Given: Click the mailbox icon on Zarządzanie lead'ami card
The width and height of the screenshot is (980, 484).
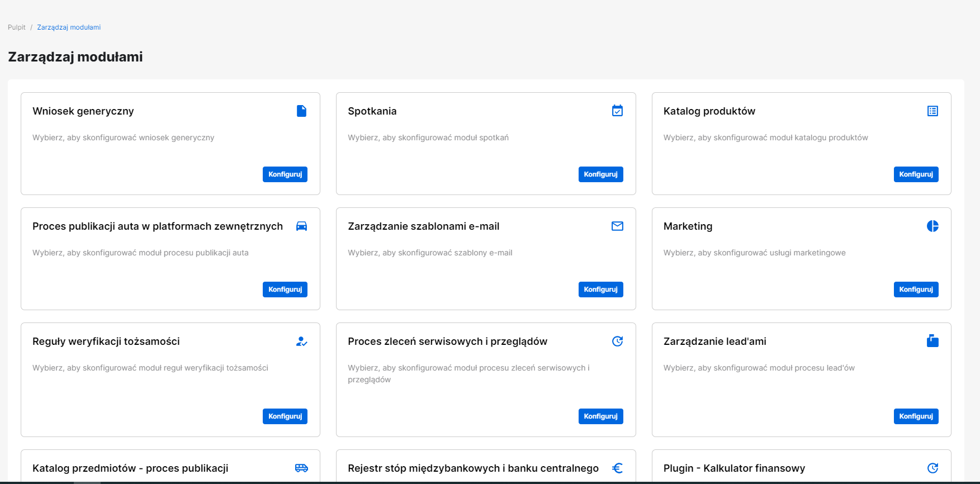Looking at the screenshot, I should pyautogui.click(x=932, y=341).
